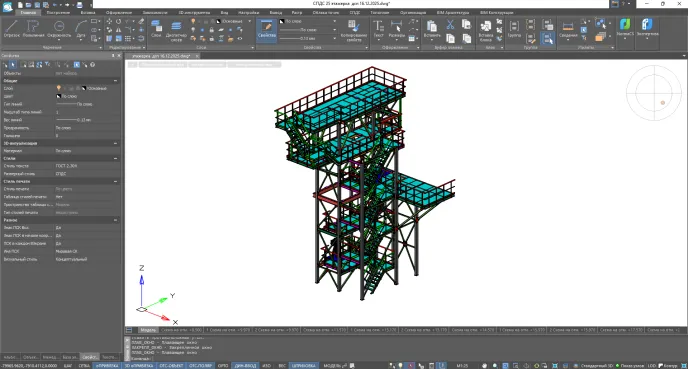Select the Полилиния polyline tool
Screen dimensions: 688x369
(33, 29)
